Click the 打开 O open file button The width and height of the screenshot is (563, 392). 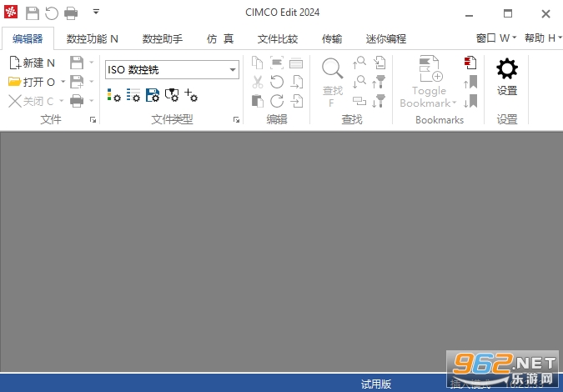[32, 82]
